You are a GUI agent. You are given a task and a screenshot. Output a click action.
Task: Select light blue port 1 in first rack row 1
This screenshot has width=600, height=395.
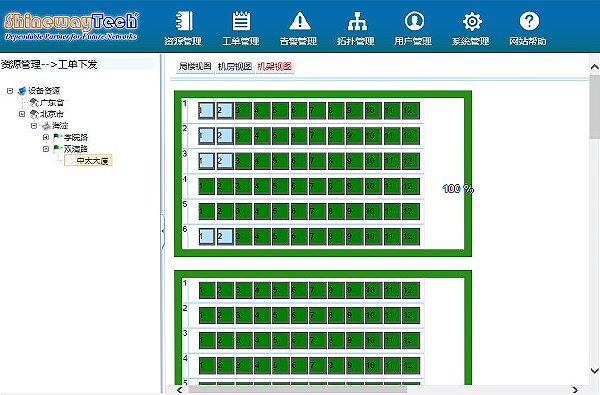206,111
